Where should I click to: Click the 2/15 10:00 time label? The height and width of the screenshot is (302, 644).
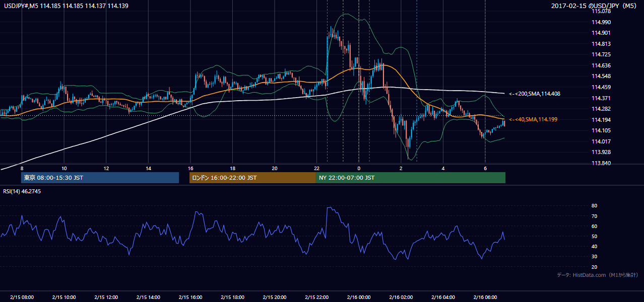[64, 297]
